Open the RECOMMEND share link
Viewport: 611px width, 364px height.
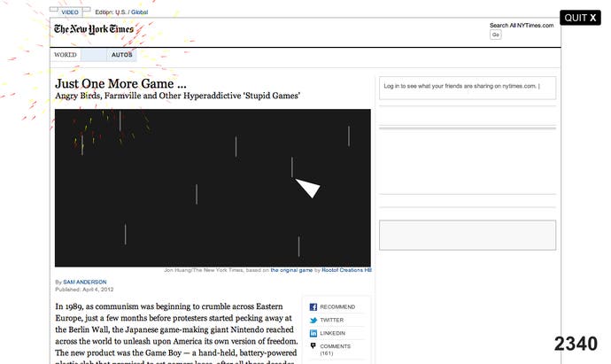(337, 307)
